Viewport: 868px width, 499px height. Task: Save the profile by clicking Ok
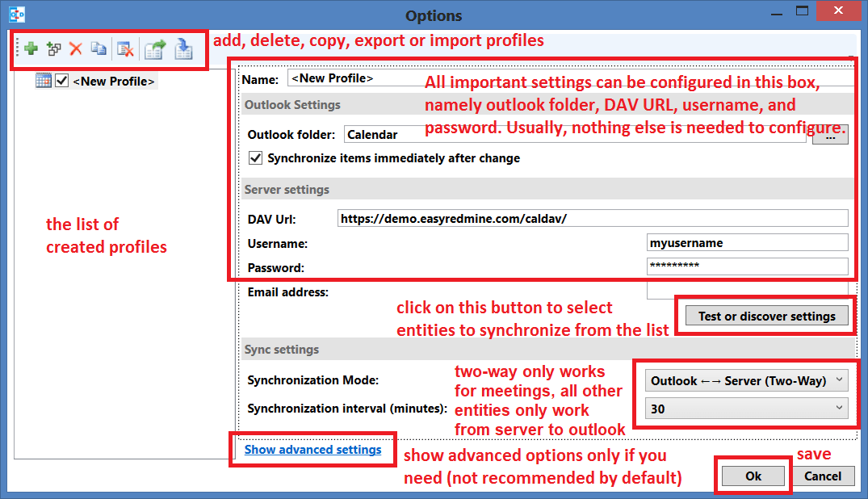753,476
